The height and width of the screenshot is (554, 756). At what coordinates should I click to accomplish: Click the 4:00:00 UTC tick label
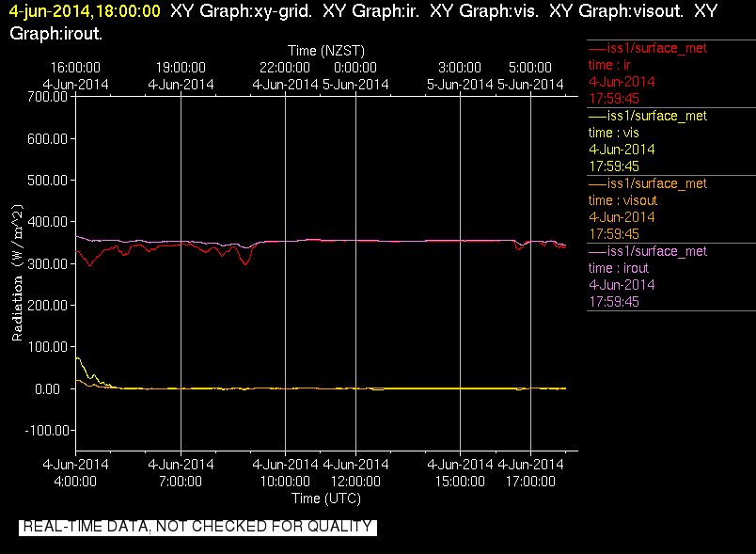tap(75, 482)
